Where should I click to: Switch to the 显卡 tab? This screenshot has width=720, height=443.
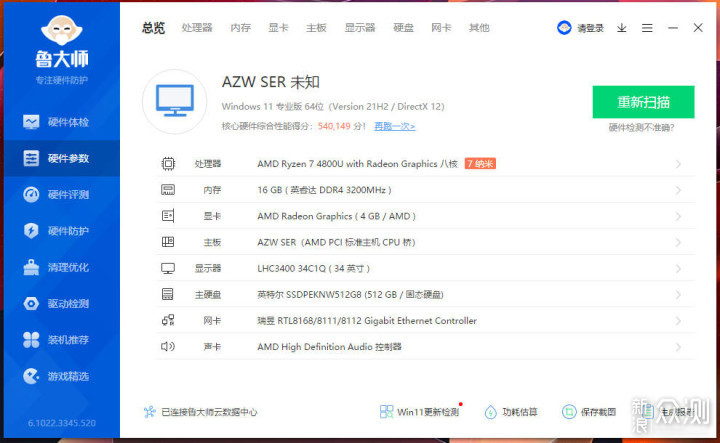pos(278,28)
